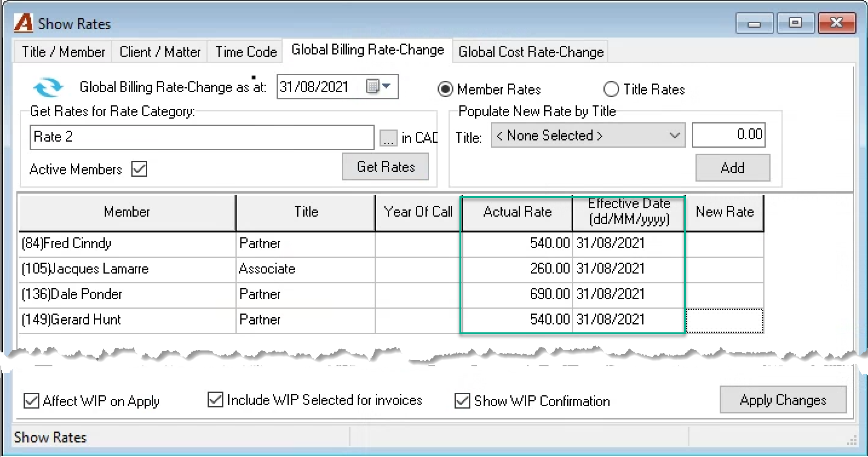Browse rate category with ellipsis button
The width and height of the screenshot is (868, 457).
tap(388, 138)
